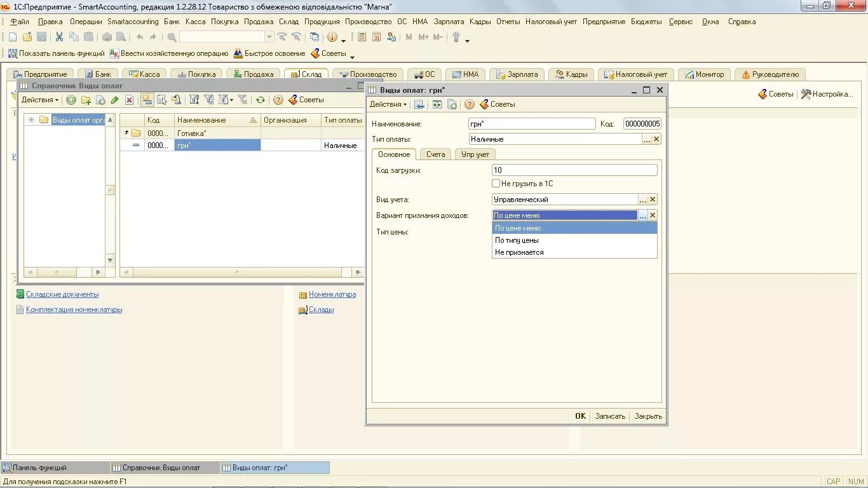Image resolution: width=868 pixels, height=488 pixels.
Task: Click the New document icon in main toolbar
Action: (x=12, y=37)
